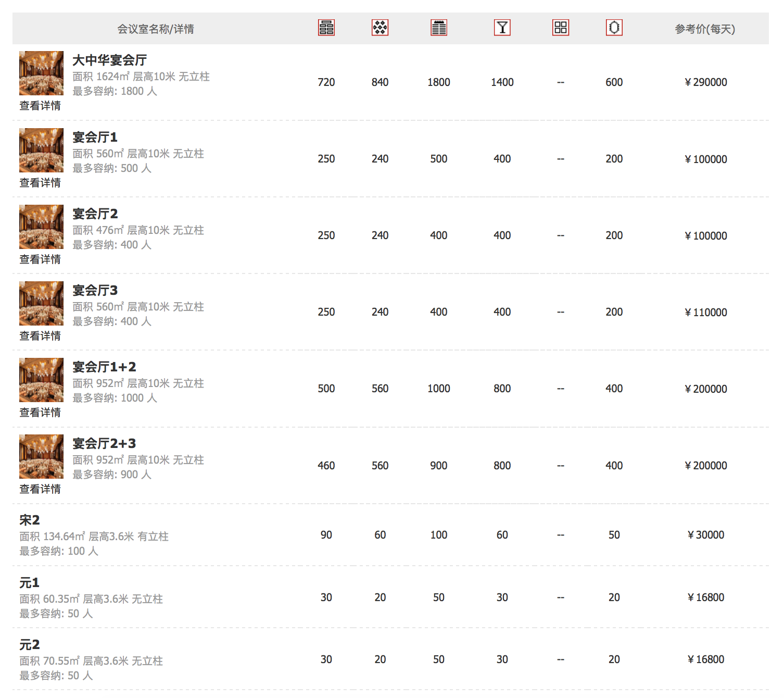Click the 宴会厅1 photo thumbnail

click(41, 150)
